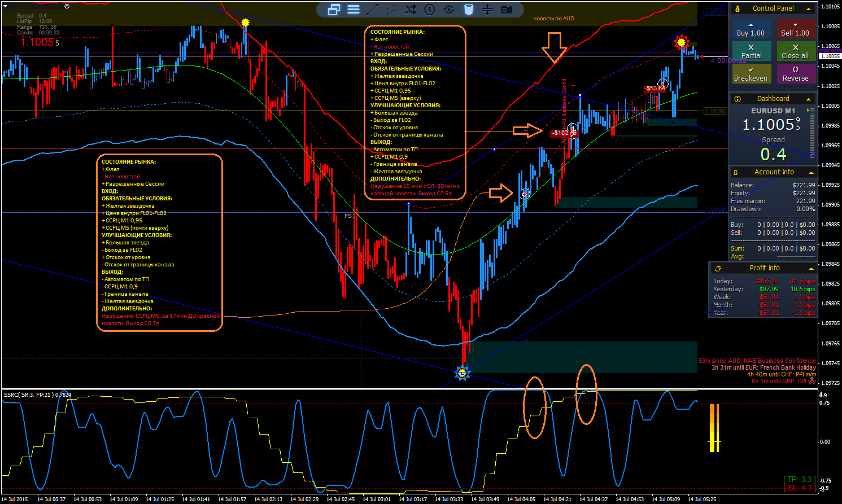The width and height of the screenshot is (842, 504).
Task: Click the French Bank Holiday news line
Action: tap(764, 367)
